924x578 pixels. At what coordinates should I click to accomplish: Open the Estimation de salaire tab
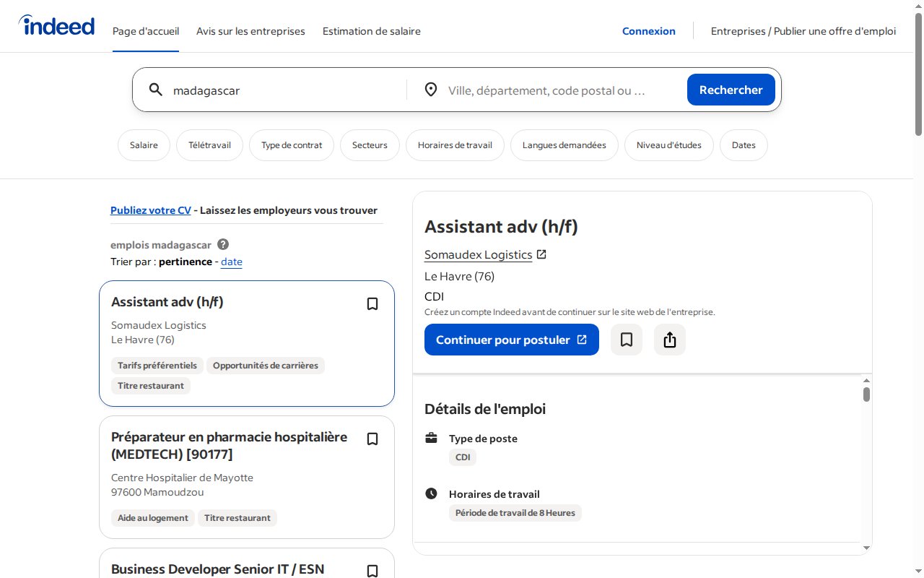pos(372,31)
